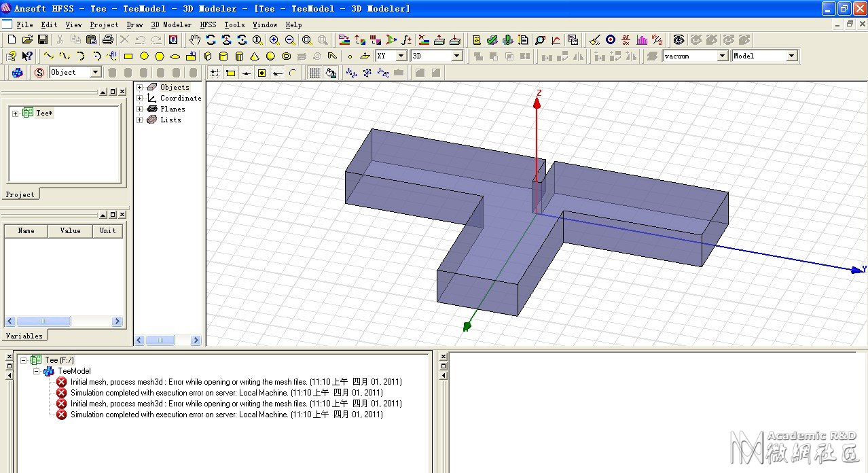Click the Validate green checkmark icon

(x=492, y=40)
